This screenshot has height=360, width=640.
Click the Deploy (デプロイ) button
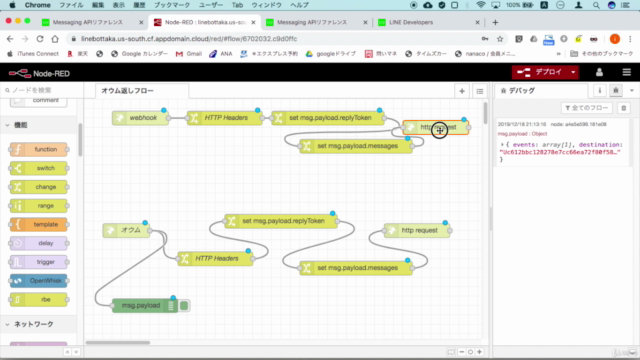click(540, 72)
